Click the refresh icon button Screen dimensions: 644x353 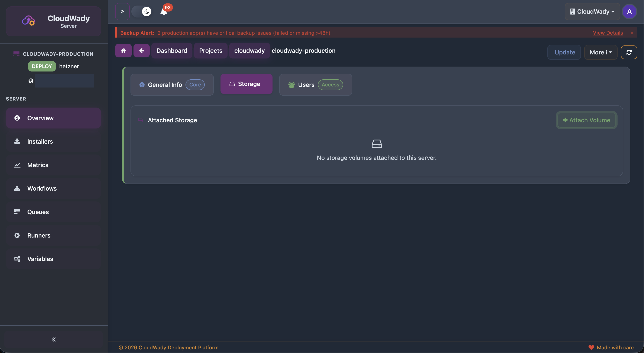pos(629,52)
